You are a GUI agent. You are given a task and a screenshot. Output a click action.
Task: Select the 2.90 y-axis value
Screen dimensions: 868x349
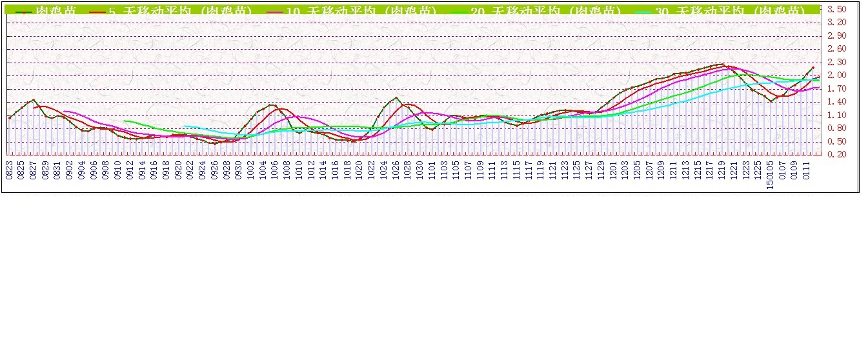tap(836, 35)
